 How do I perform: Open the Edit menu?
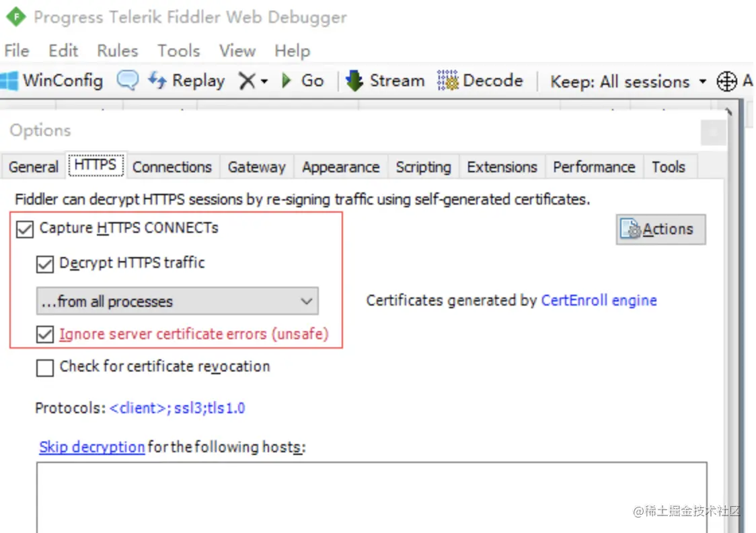tap(63, 50)
